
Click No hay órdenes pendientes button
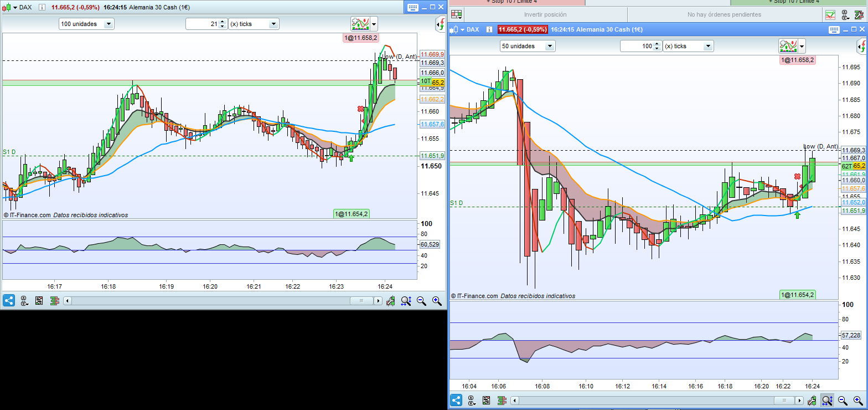(724, 14)
